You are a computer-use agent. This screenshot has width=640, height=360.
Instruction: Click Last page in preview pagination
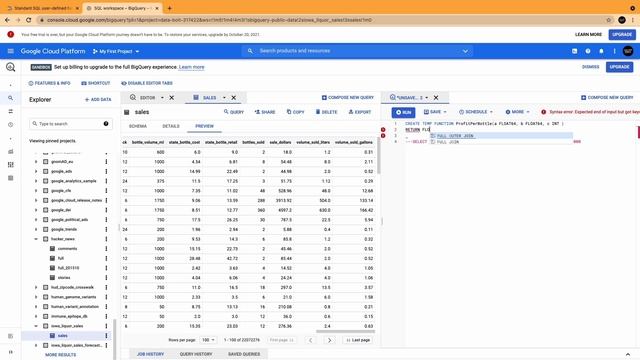pos(358,340)
